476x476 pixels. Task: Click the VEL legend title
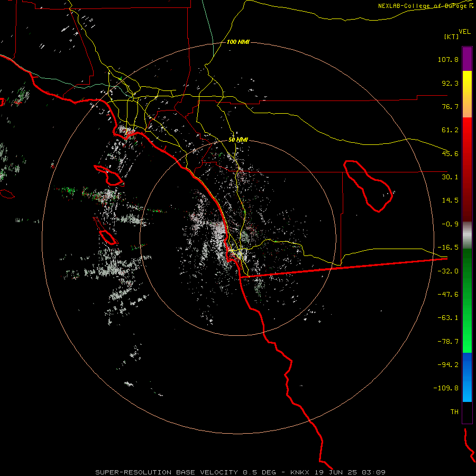464,32
